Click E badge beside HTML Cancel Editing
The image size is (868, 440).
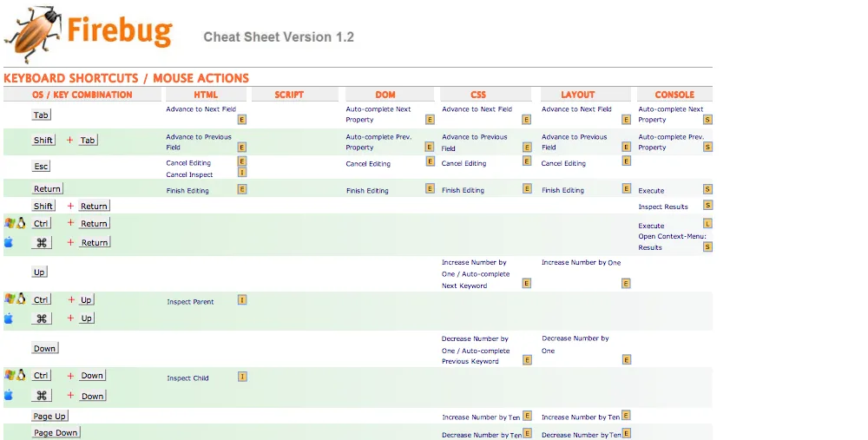pyautogui.click(x=242, y=161)
